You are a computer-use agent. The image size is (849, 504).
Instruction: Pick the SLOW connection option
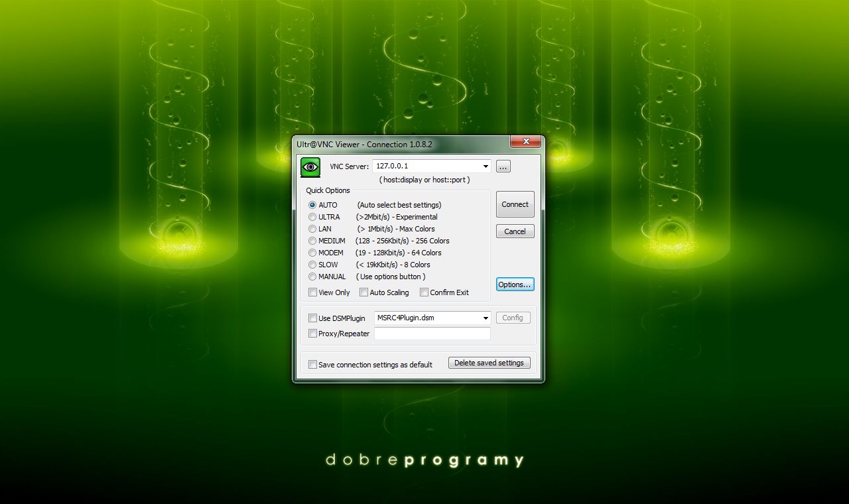[312, 265]
